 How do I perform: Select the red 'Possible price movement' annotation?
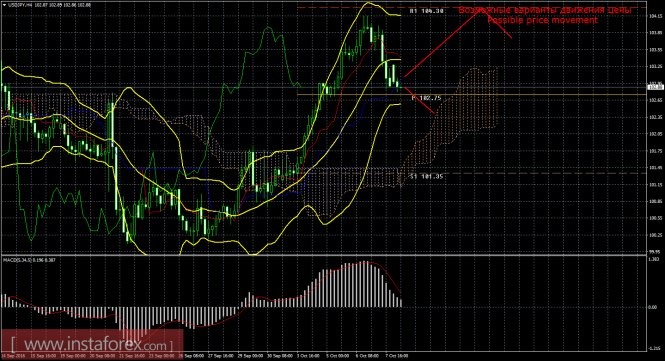[x=542, y=20]
